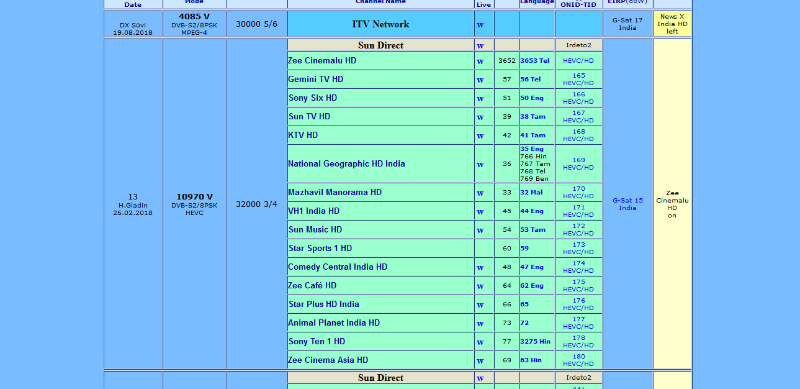This screenshot has width=800, height=389.
Task: Select the 10970 V frequency cell
Action: 194,197
